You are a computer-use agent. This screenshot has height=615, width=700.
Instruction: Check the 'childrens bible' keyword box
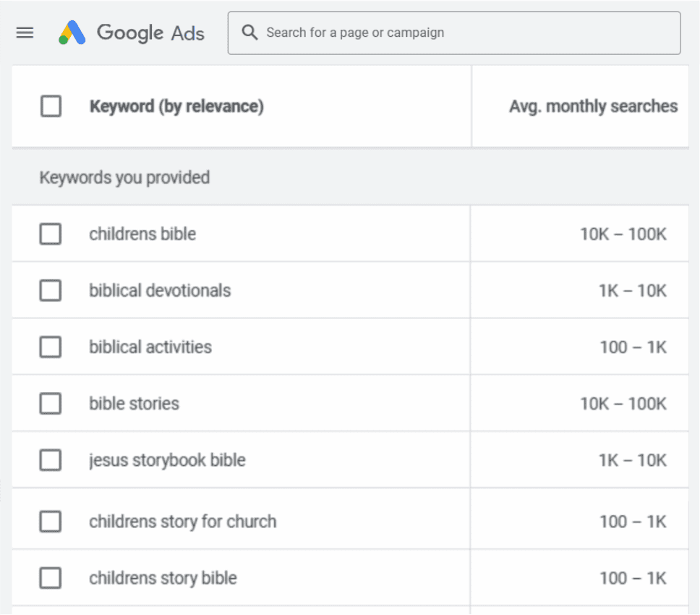point(51,234)
